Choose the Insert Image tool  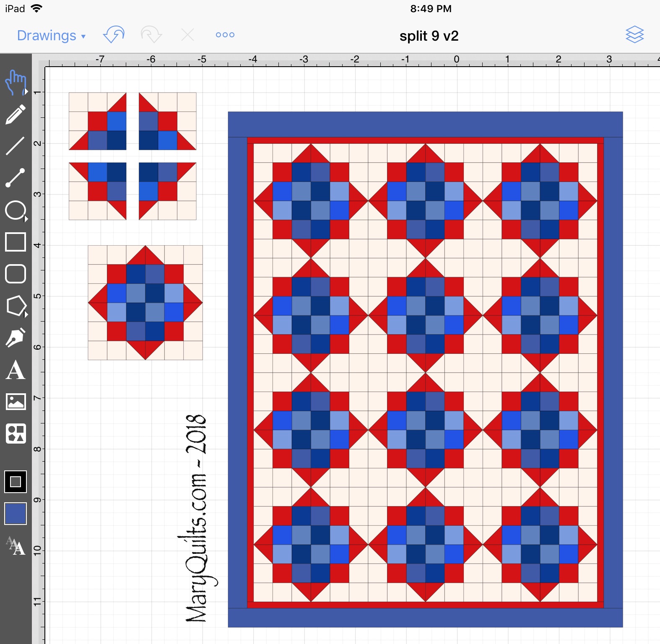click(15, 402)
